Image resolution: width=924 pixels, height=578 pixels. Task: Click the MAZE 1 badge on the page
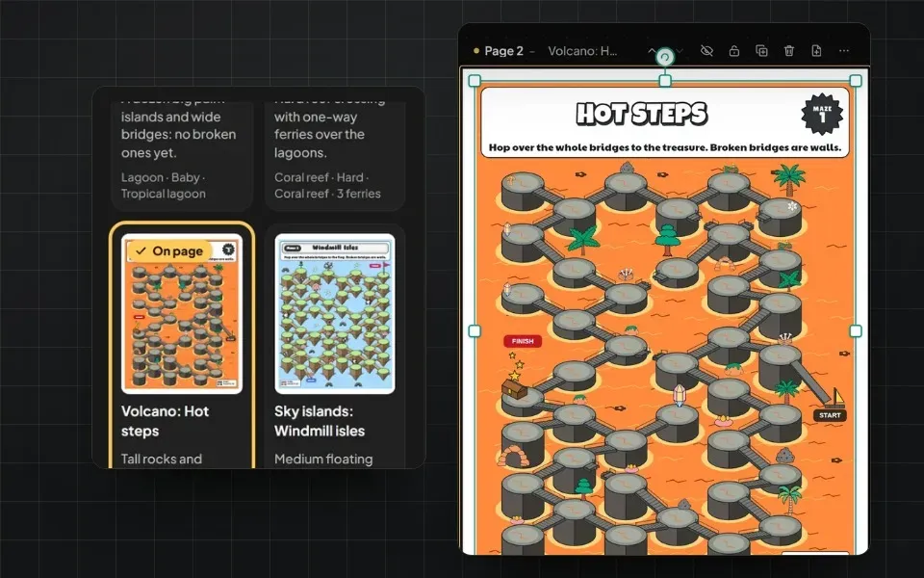click(822, 114)
